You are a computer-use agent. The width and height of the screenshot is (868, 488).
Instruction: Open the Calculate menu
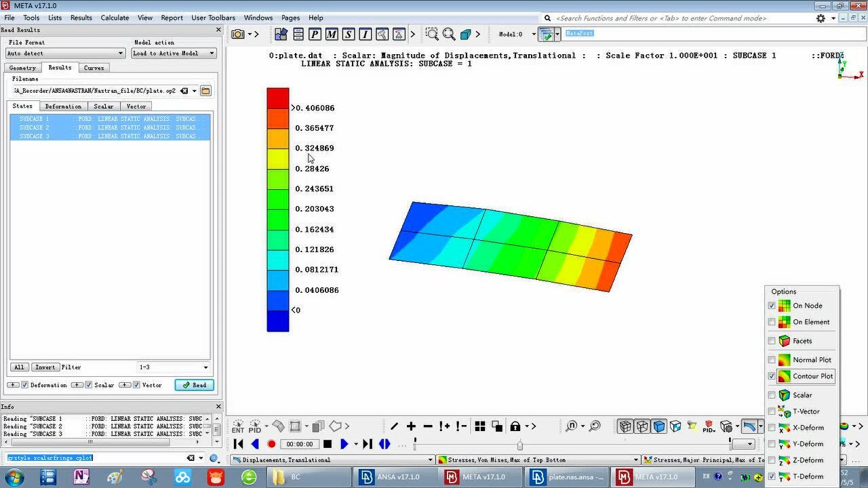coord(115,18)
